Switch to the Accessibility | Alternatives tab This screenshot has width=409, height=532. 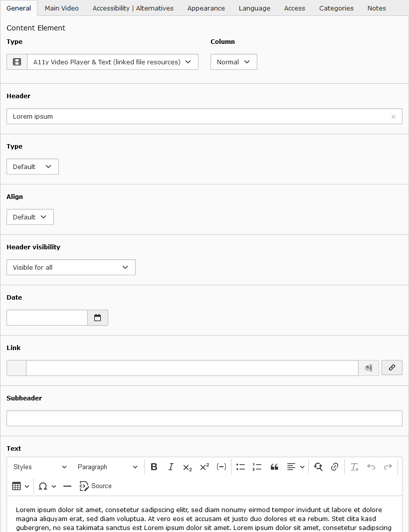[x=133, y=8]
